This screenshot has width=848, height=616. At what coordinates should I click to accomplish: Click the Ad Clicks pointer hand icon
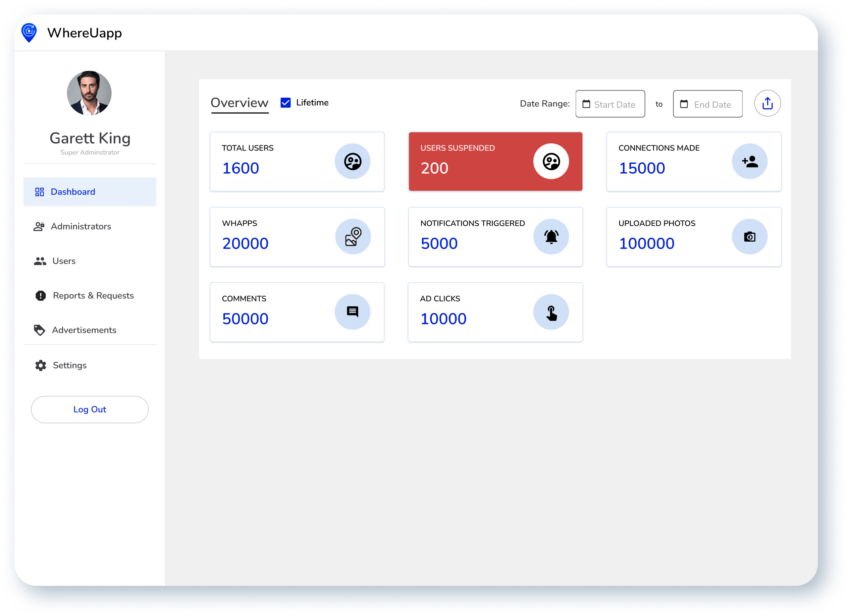click(551, 312)
